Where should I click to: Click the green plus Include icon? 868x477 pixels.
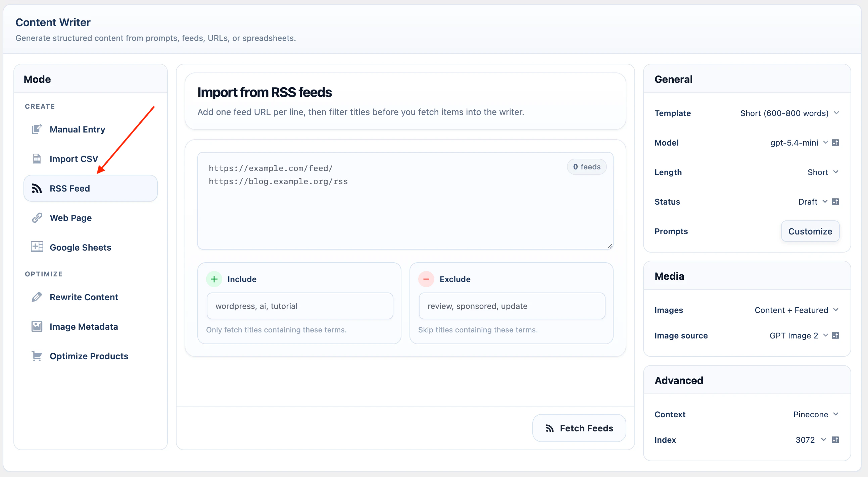pyautogui.click(x=214, y=279)
